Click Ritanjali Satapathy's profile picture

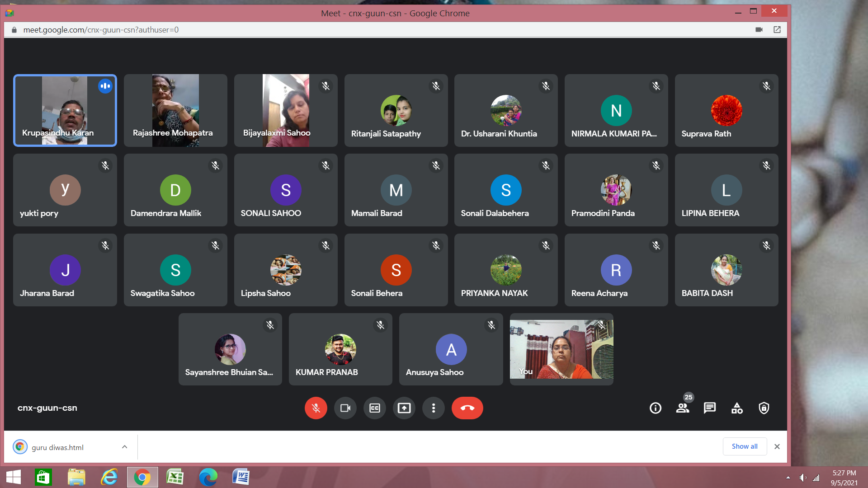[x=396, y=110]
